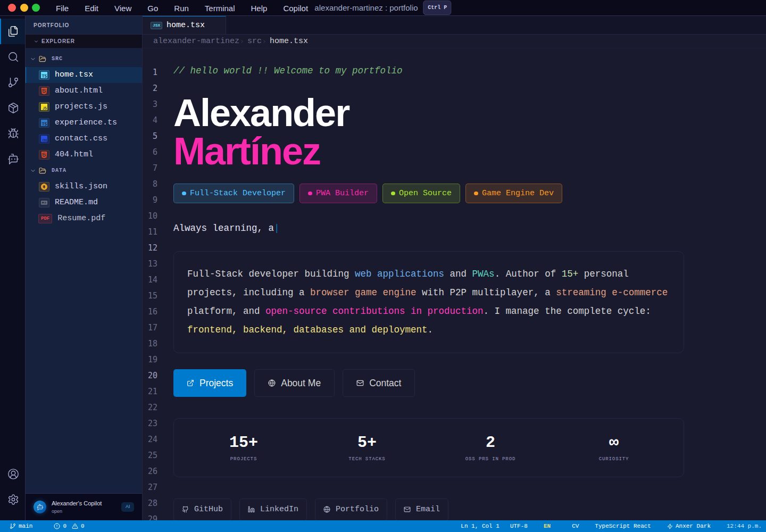
Task: Open the Settings gear icon
Action: pyautogui.click(x=13, y=500)
